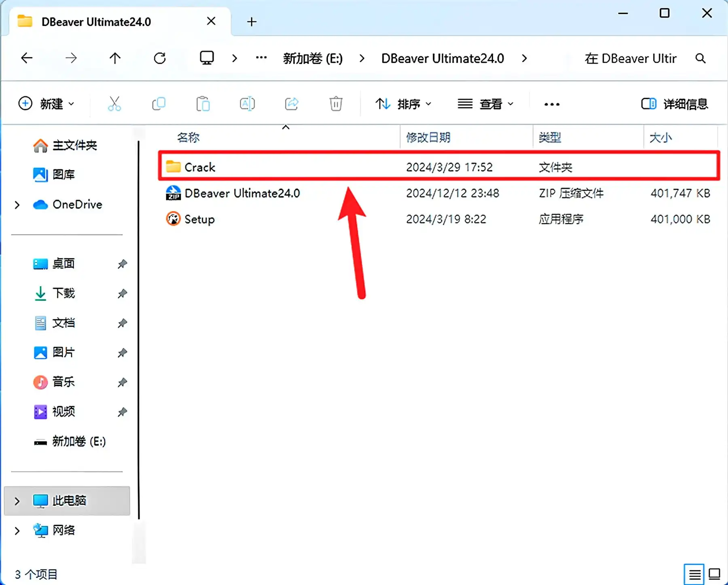Switch to details list view icon

tap(694, 574)
